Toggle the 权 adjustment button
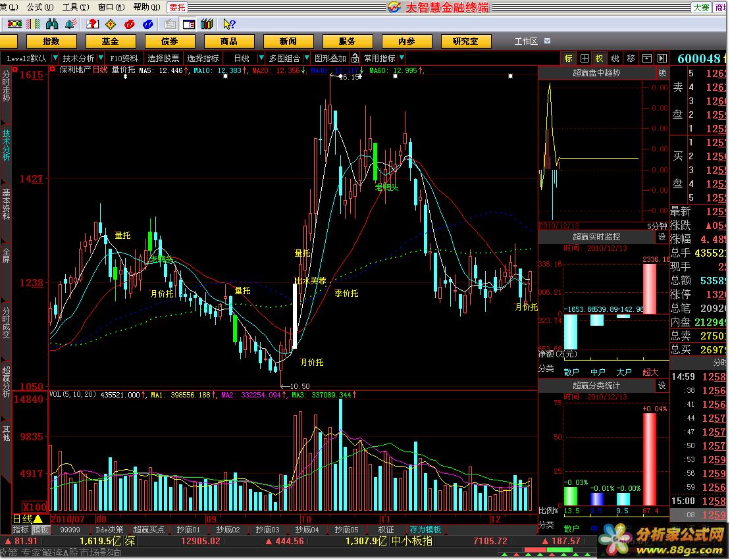 (599, 58)
